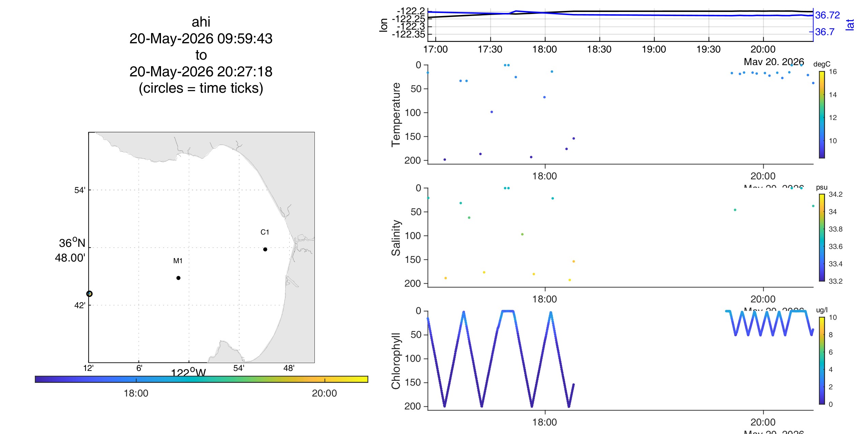Select the circled vehicle position marker on the map
The image size is (868, 434).
tap(89, 294)
